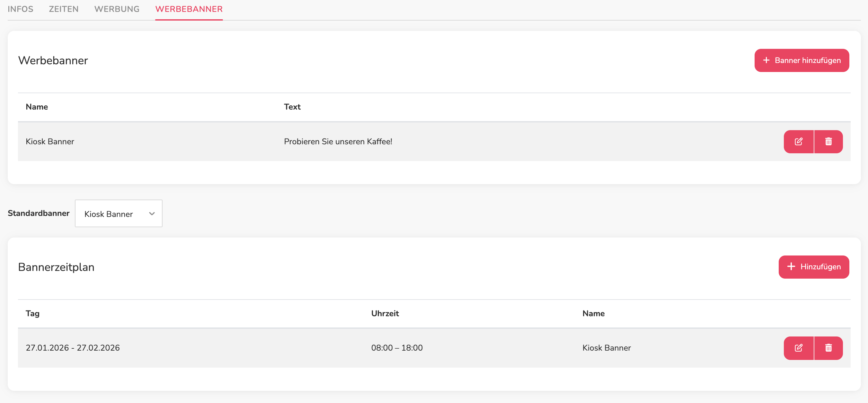The image size is (868, 403).
Task: Click Kiosk Banner name in Werbebanner table
Action: (50, 141)
